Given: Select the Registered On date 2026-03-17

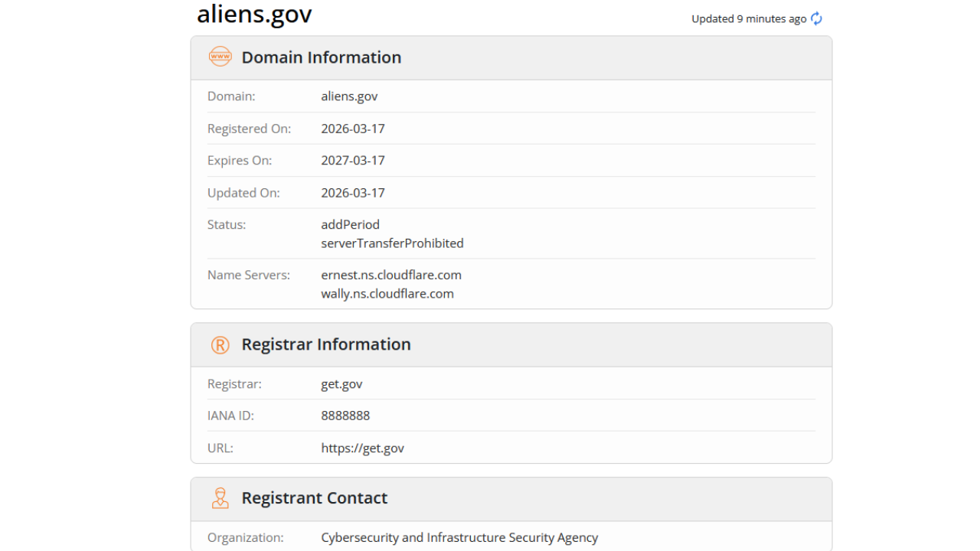Looking at the screenshot, I should click(352, 128).
